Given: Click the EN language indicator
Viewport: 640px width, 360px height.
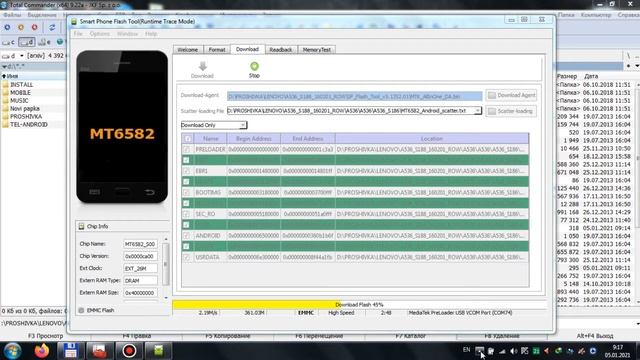Looking at the screenshot, I should [x=467, y=350].
